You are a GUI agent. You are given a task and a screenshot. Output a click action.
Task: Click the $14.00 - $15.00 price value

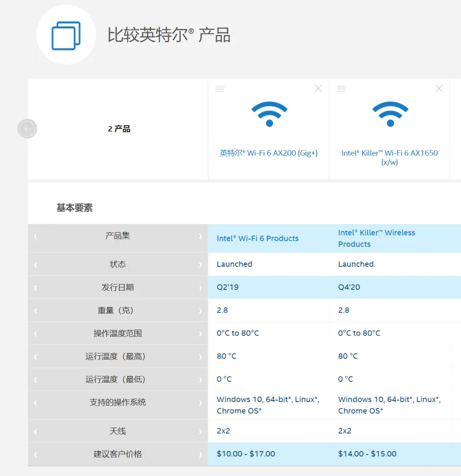click(x=367, y=454)
